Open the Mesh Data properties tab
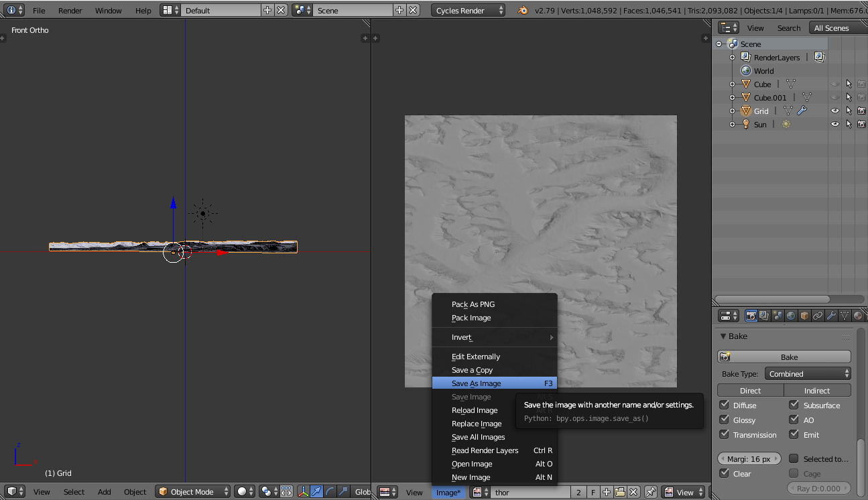868x500 pixels. (845, 316)
